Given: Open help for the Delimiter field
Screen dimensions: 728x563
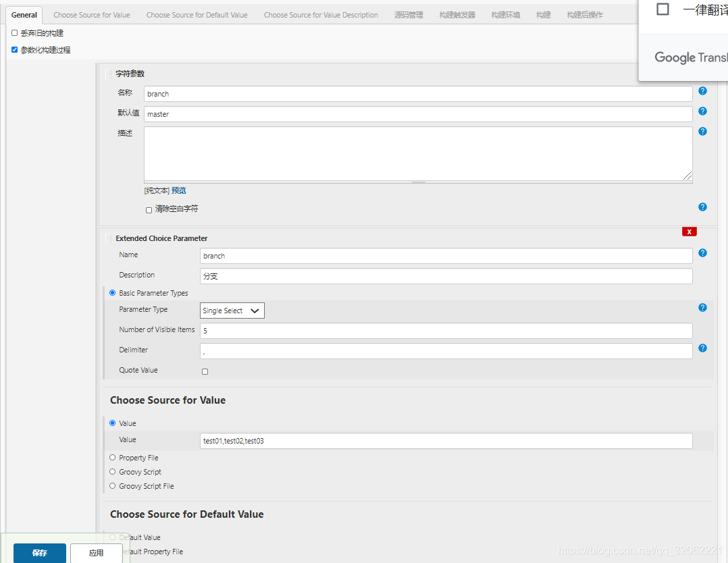Looking at the screenshot, I should click(702, 348).
